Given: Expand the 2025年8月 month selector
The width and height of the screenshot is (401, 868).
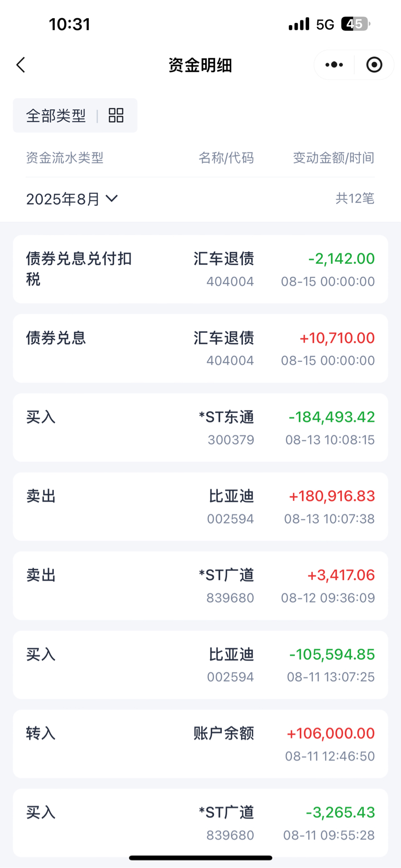Looking at the screenshot, I should (x=72, y=199).
